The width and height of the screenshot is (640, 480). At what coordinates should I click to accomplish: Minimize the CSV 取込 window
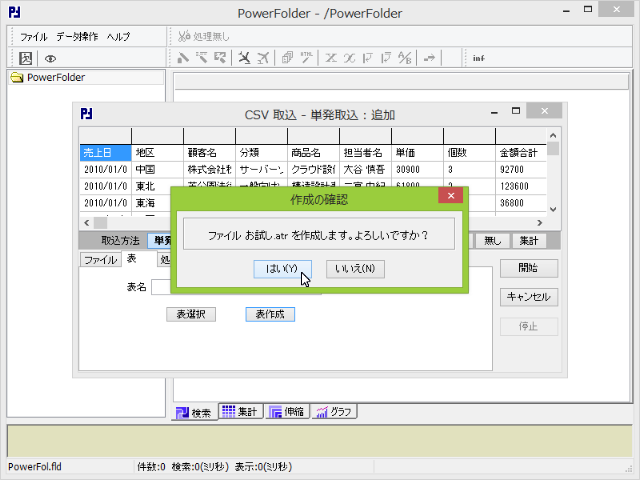click(494, 112)
